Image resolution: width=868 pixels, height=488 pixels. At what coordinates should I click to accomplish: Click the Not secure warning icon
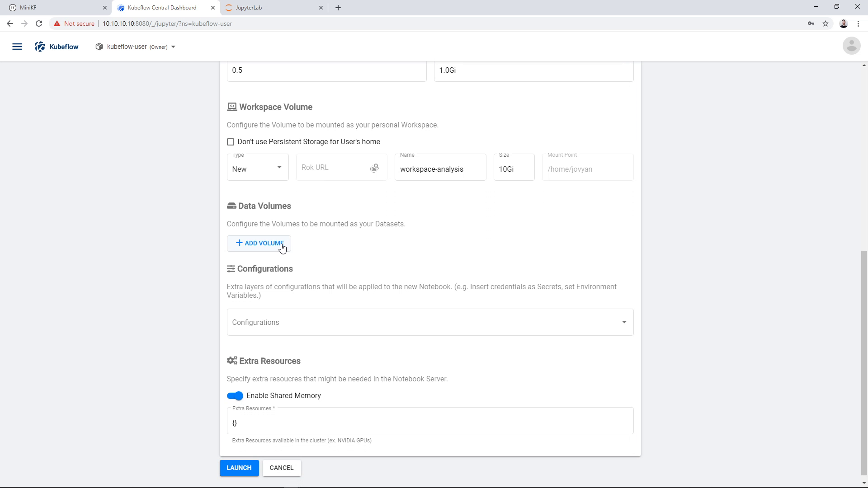pos(57,23)
